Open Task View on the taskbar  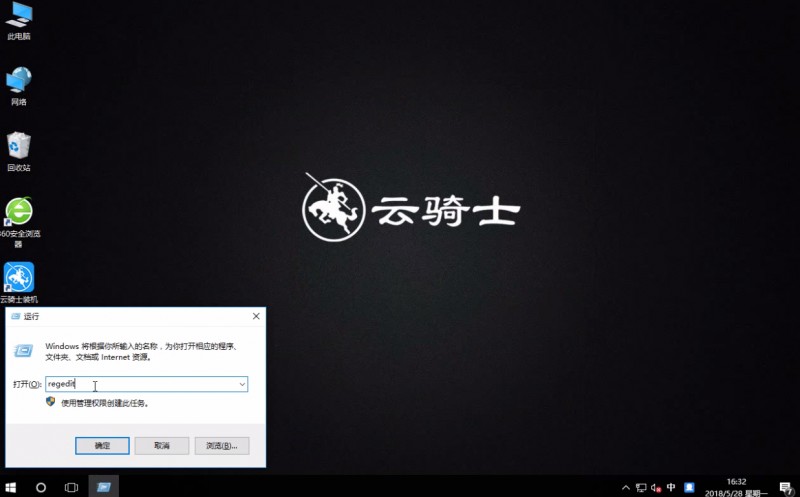(x=71, y=487)
